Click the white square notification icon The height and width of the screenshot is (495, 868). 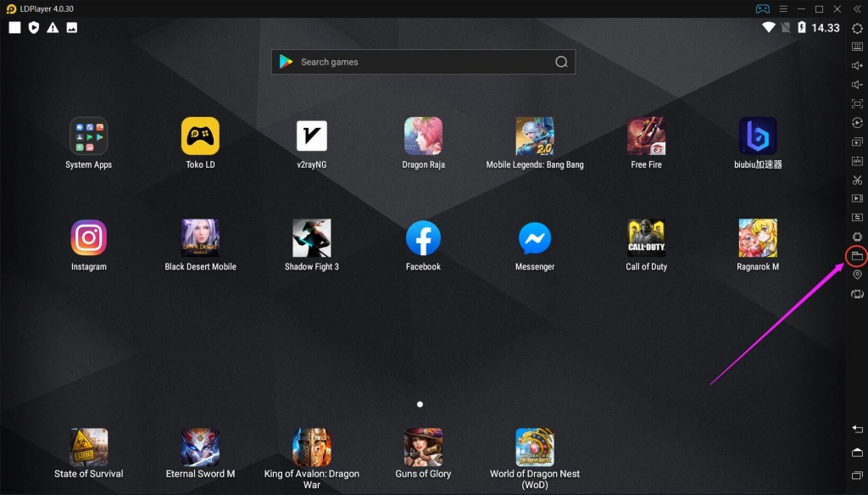point(15,28)
